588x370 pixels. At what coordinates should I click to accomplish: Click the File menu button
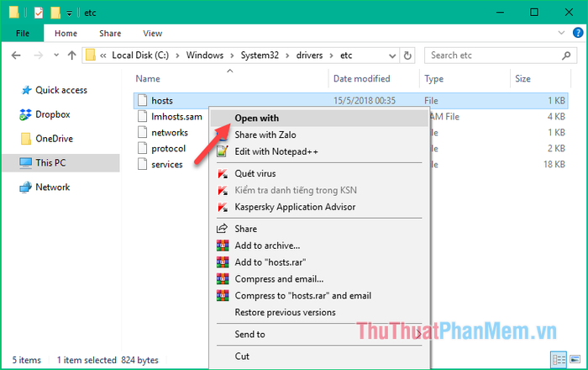tap(23, 34)
